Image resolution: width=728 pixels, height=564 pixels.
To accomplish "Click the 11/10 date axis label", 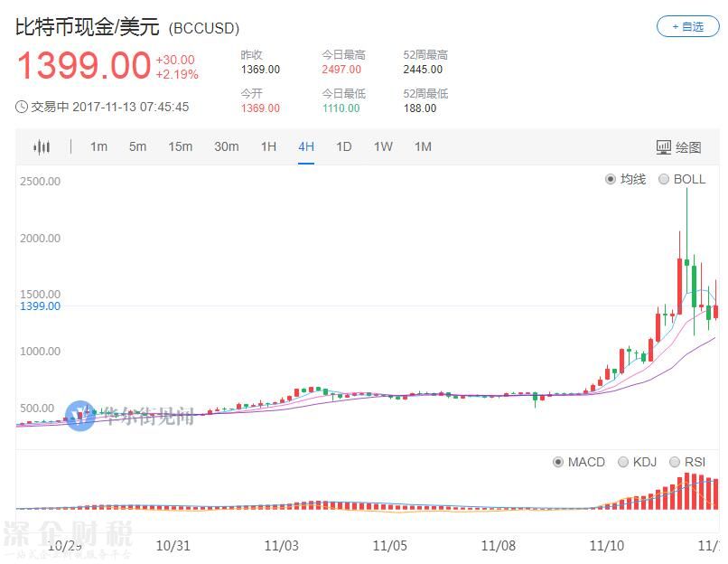I will pos(606,545).
